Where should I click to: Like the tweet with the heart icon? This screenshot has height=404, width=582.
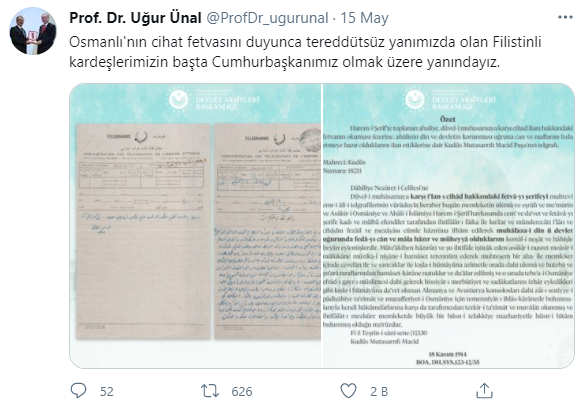click(348, 391)
